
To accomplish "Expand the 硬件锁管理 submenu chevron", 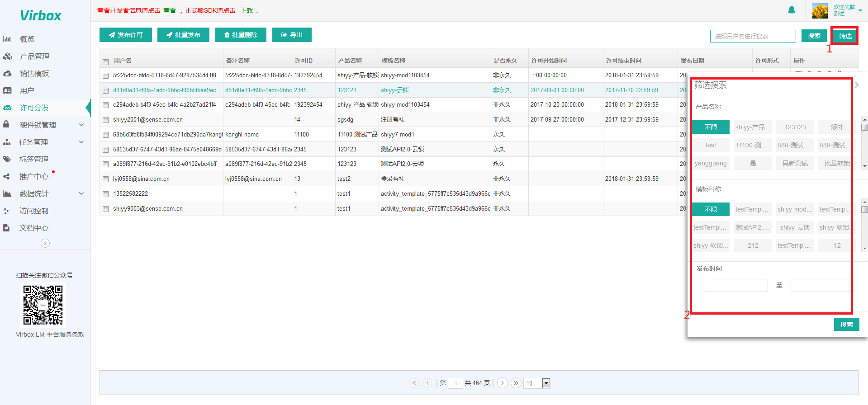I will pos(81,125).
